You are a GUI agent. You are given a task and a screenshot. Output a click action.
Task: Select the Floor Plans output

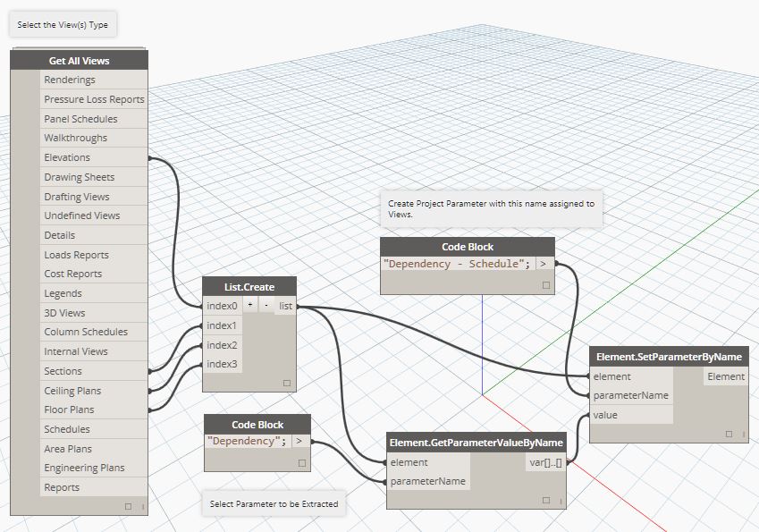click(x=94, y=410)
